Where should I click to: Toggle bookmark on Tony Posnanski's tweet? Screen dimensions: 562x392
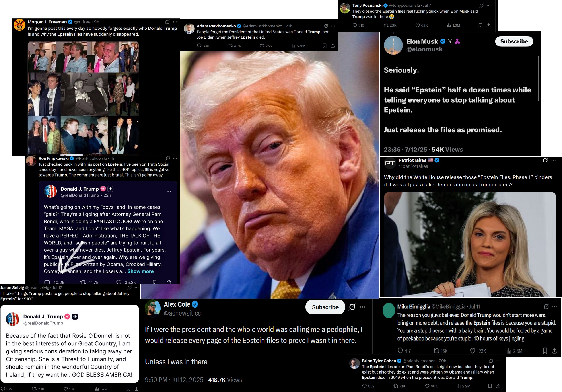pos(480,25)
